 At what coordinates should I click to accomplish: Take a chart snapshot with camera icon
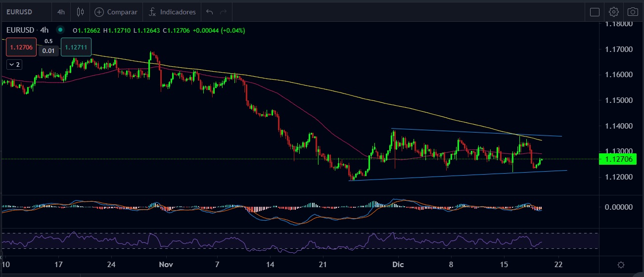point(633,12)
